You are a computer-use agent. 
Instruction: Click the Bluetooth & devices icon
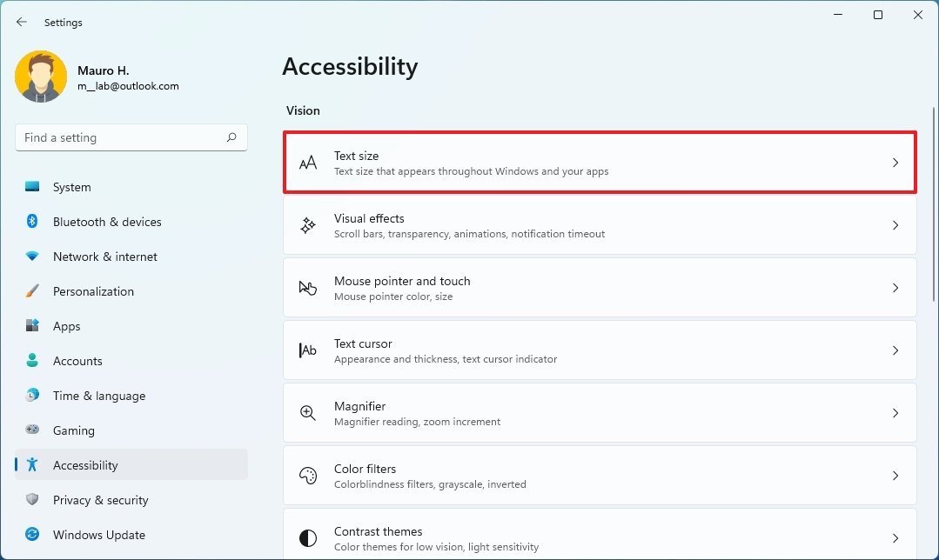point(32,222)
